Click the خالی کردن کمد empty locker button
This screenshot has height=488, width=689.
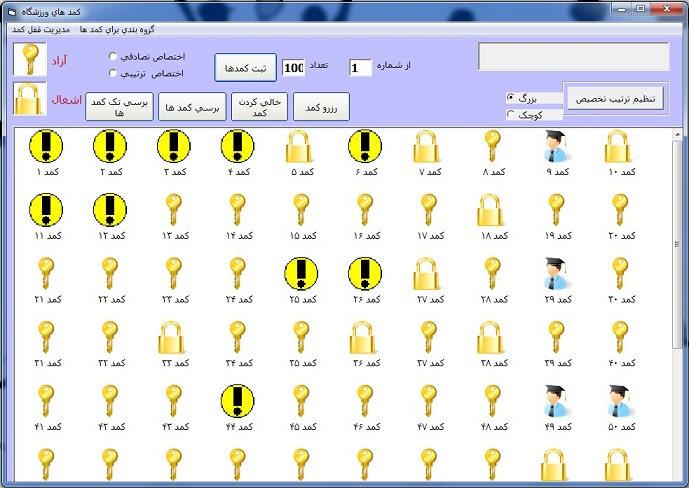(x=259, y=106)
